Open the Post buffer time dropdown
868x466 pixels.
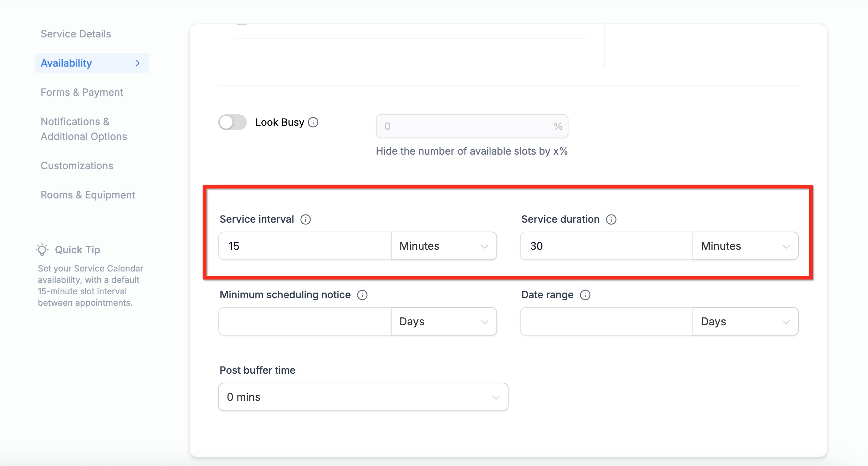363,397
